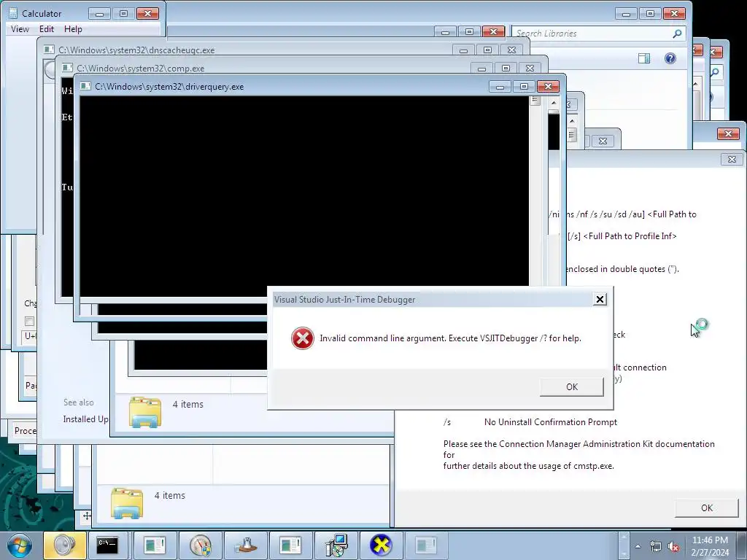Click the comp.exe console title icon
The image size is (747, 560).
click(x=67, y=68)
